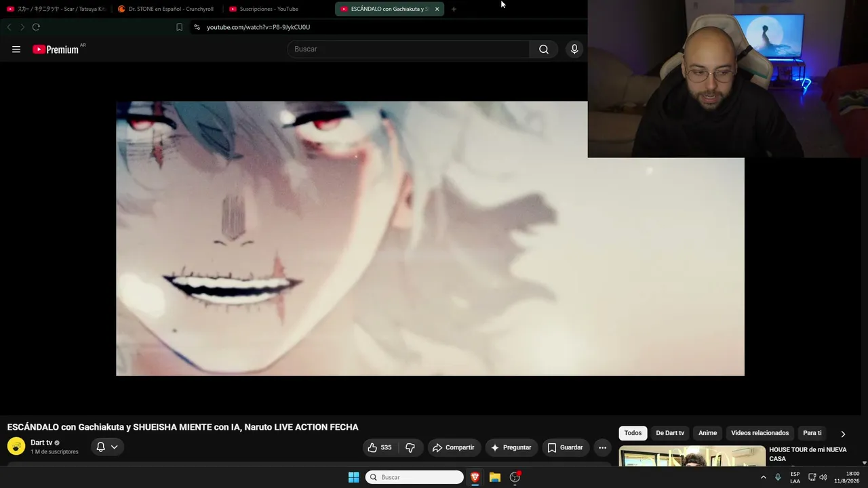Click the search magnifier button
The image size is (868, 488).
[544, 49]
